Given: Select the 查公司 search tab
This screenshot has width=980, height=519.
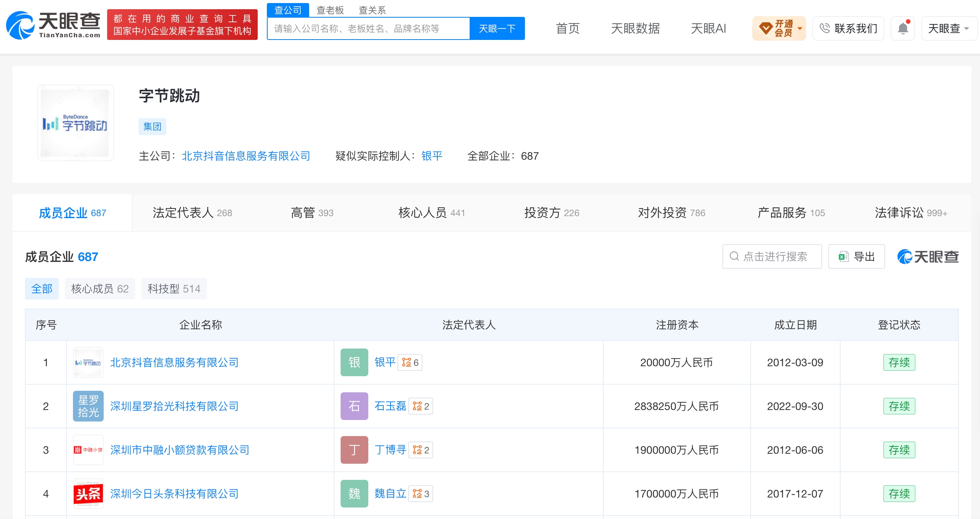Looking at the screenshot, I should [288, 10].
